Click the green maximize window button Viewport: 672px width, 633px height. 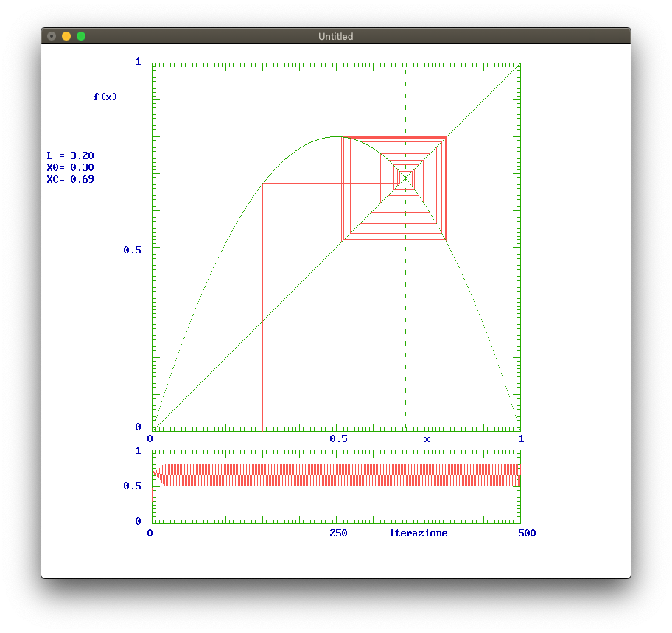81,36
